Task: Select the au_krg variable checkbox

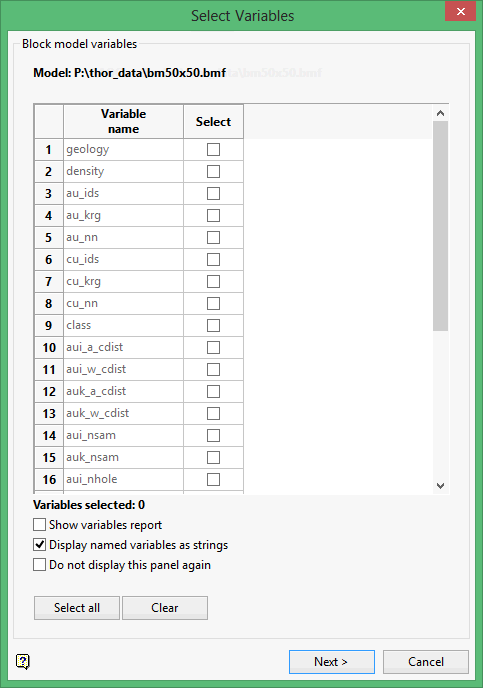Action: (x=213, y=215)
